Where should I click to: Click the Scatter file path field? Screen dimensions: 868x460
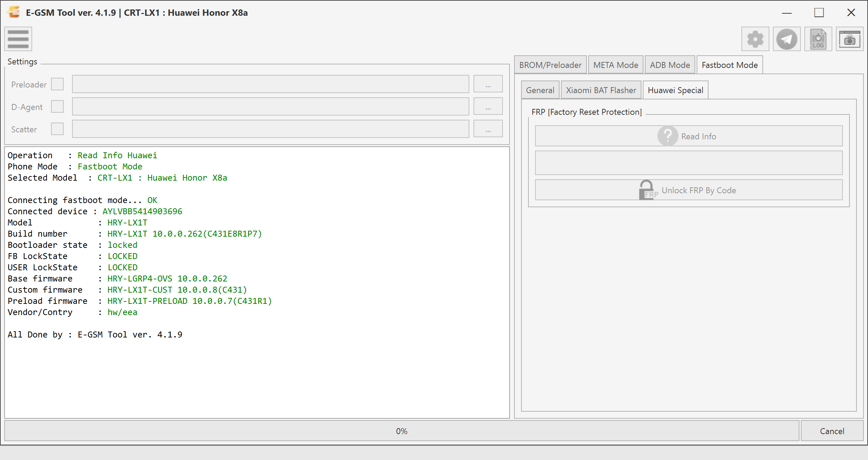point(270,129)
